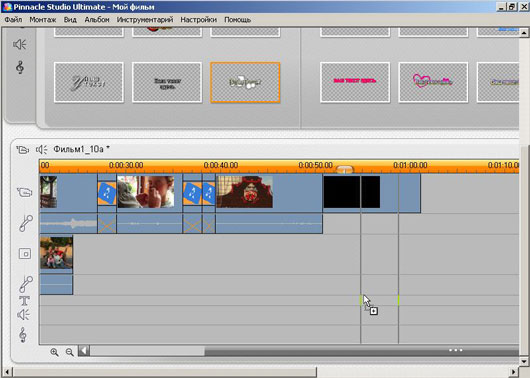Click the 0:00:30.00 mark on timescale
This screenshot has width=530, height=378.
pyautogui.click(x=126, y=165)
